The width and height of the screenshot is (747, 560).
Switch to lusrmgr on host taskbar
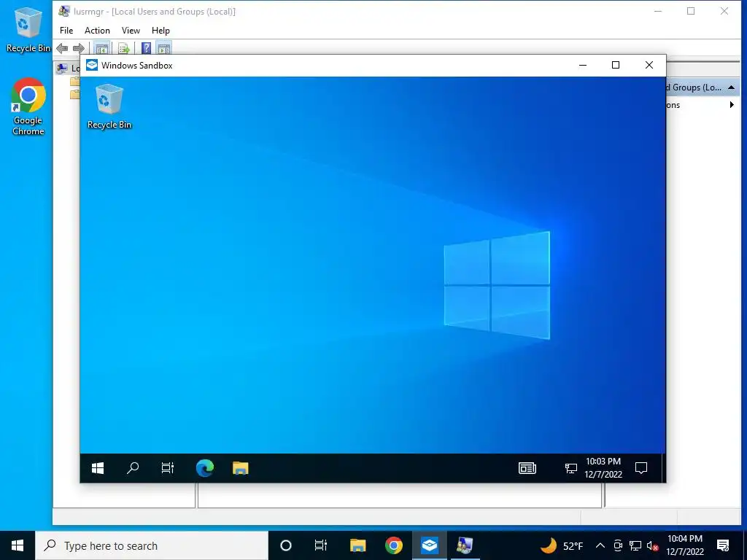coord(465,545)
